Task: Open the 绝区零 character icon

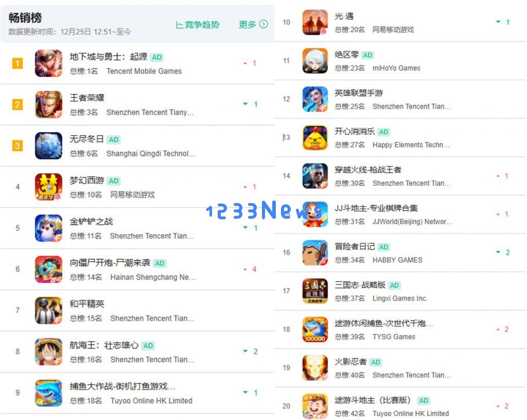Action: click(x=315, y=61)
